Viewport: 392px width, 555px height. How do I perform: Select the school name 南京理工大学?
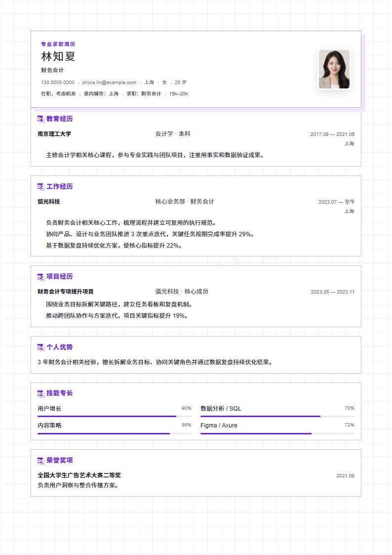[x=54, y=134]
